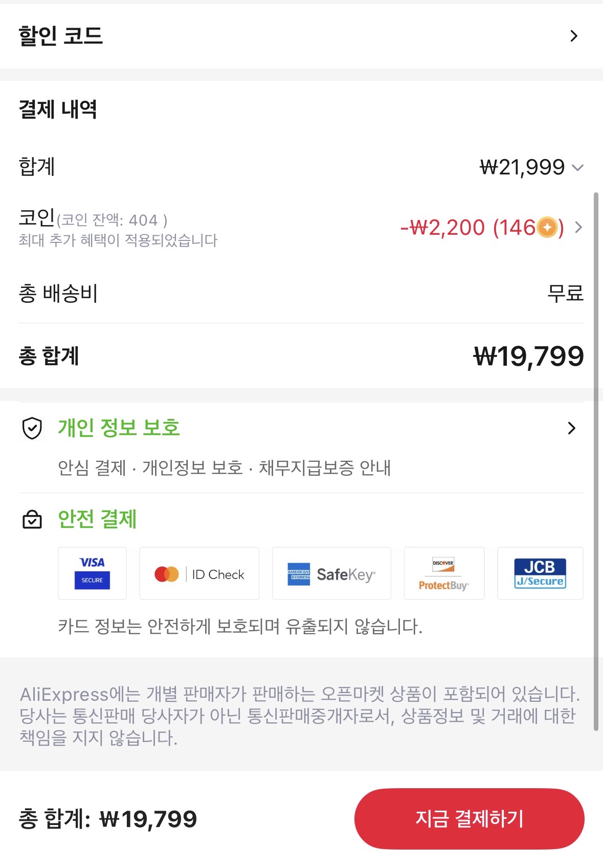Click the secure payment bag icon
The image size is (603, 868).
click(x=32, y=519)
